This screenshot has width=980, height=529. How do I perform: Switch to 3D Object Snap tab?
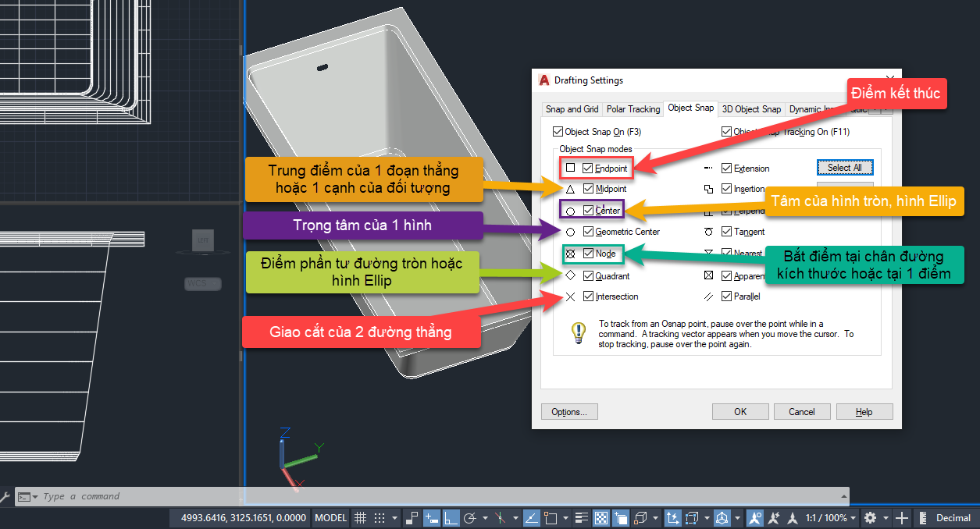(x=751, y=109)
